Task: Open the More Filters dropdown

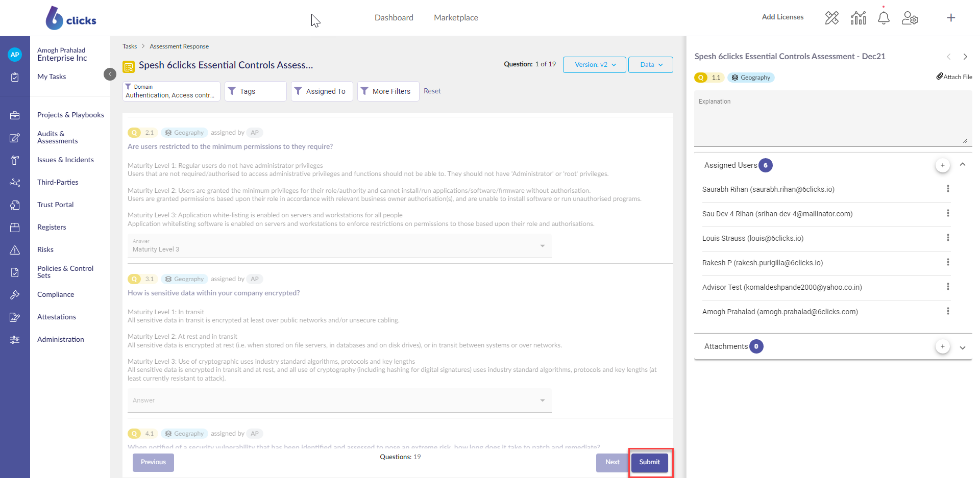Action: point(388,91)
